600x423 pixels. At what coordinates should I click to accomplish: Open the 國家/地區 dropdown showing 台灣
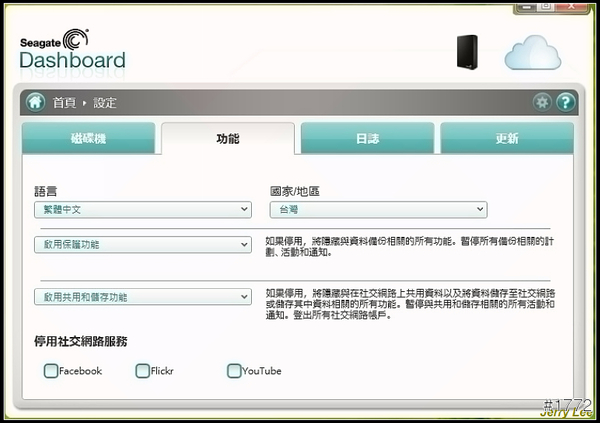[x=378, y=210]
